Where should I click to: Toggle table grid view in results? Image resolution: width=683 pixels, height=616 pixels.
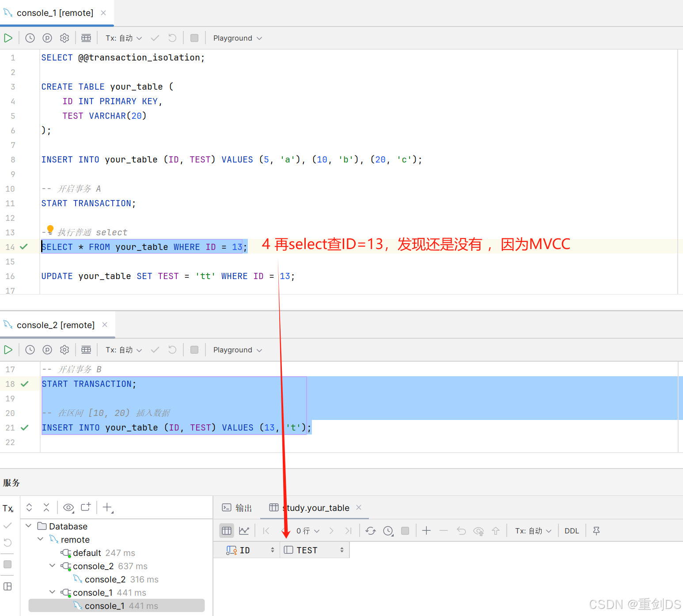click(x=227, y=531)
